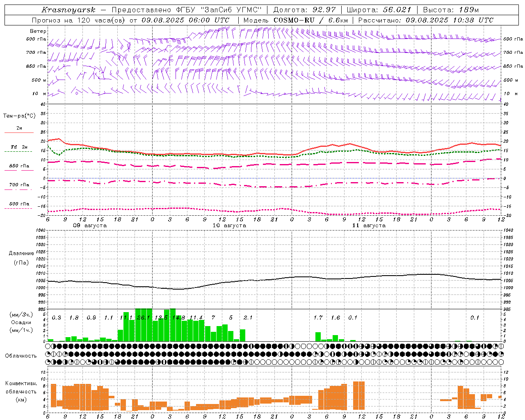The width and height of the screenshot is (525, 420).
Task: Select the Высота: 189м header text
Action: [451, 10]
